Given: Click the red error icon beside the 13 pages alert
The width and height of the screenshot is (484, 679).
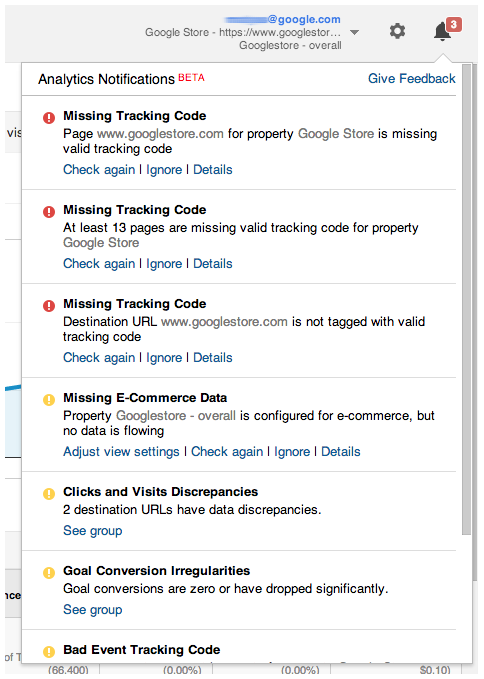Looking at the screenshot, I should pos(49,211).
